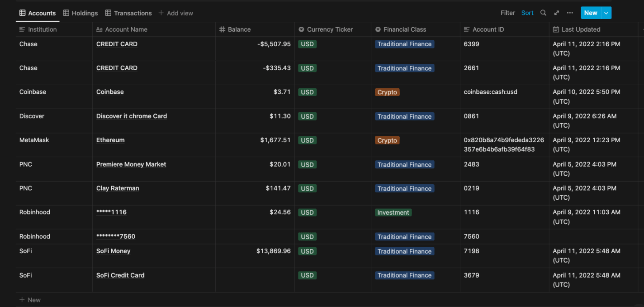Screen dimensions: 644x307
Task: Open the Financial Class column header menu
Action: point(416,29)
